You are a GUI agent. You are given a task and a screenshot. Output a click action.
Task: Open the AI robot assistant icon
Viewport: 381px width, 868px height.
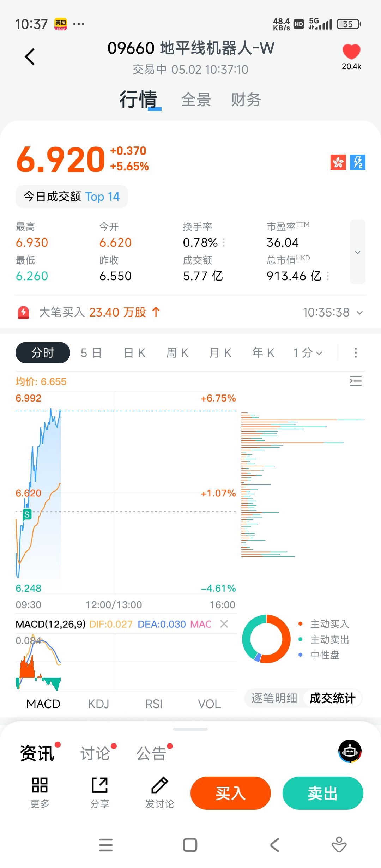click(x=350, y=751)
